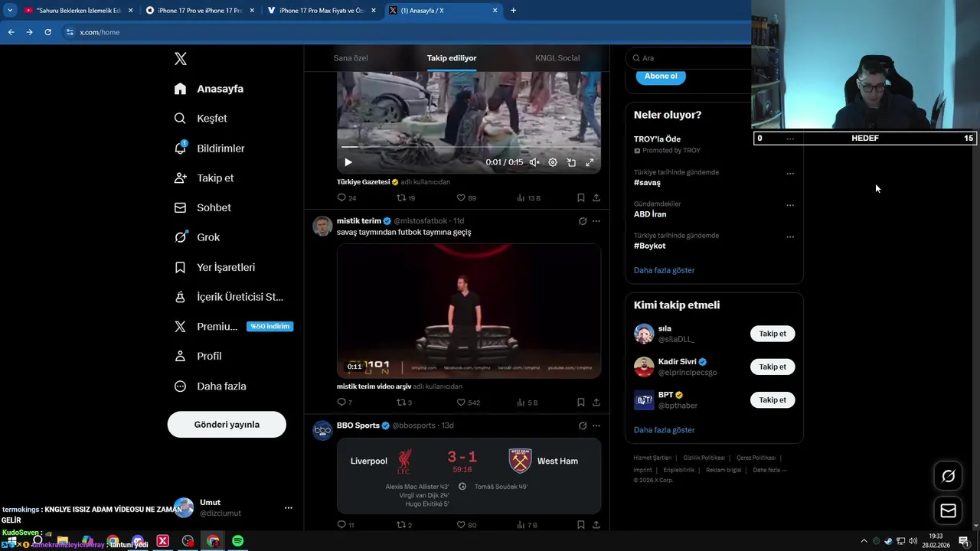Open more options for ABD İran trend
The width and height of the screenshot is (980, 551).
[x=790, y=205]
